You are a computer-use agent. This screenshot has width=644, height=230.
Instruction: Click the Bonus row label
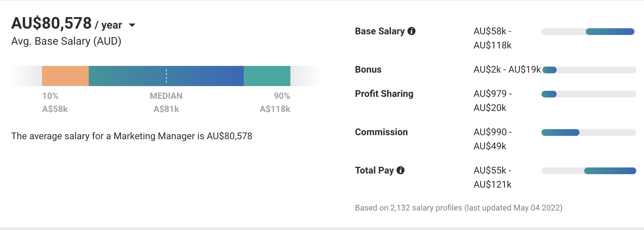tap(368, 70)
